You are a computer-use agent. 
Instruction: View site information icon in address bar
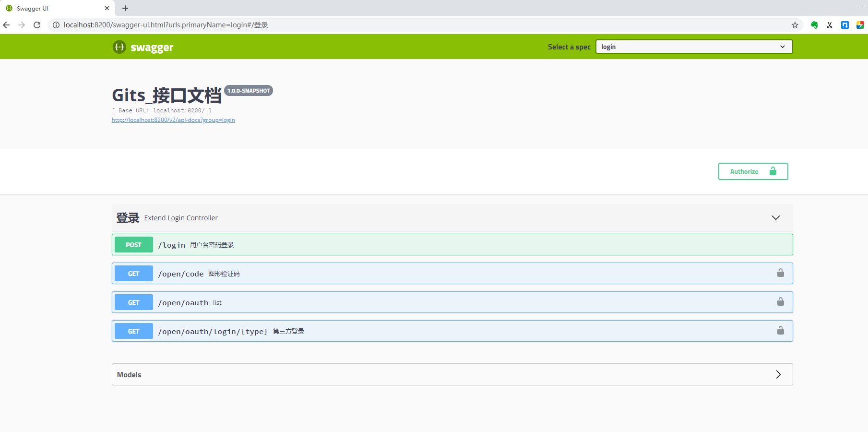click(56, 25)
